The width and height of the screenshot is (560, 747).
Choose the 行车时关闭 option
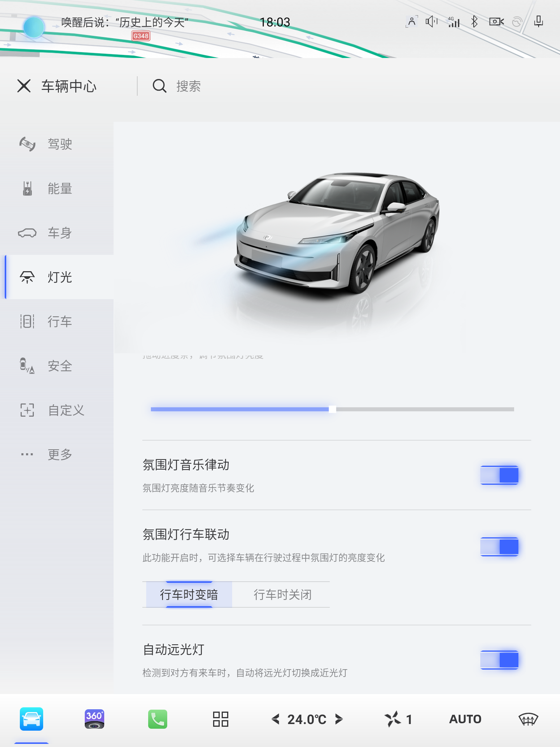click(282, 594)
